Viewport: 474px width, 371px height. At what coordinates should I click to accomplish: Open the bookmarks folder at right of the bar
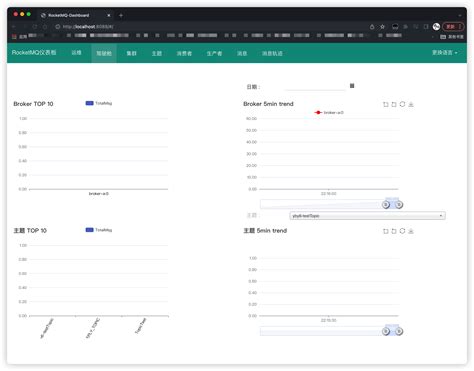(x=452, y=37)
